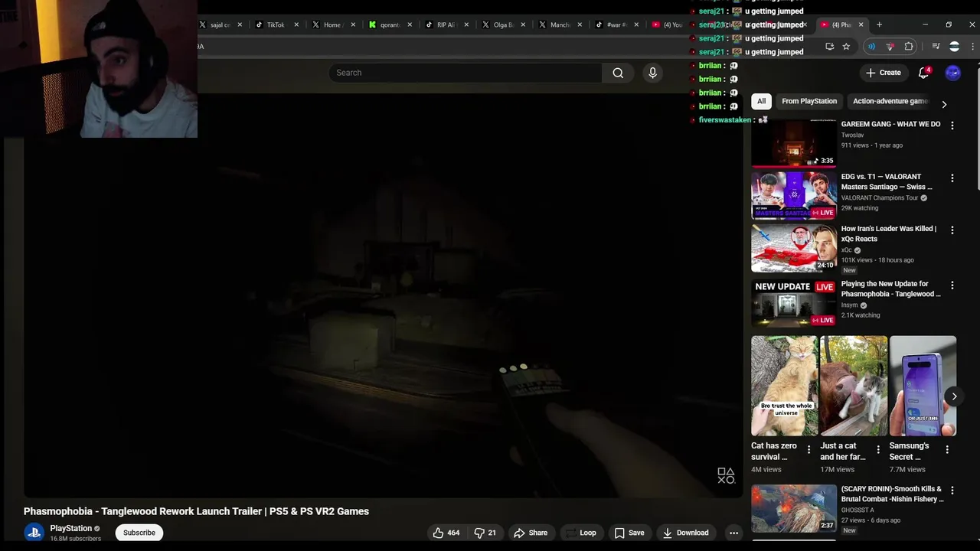Open the account avatar menu

point(952,73)
